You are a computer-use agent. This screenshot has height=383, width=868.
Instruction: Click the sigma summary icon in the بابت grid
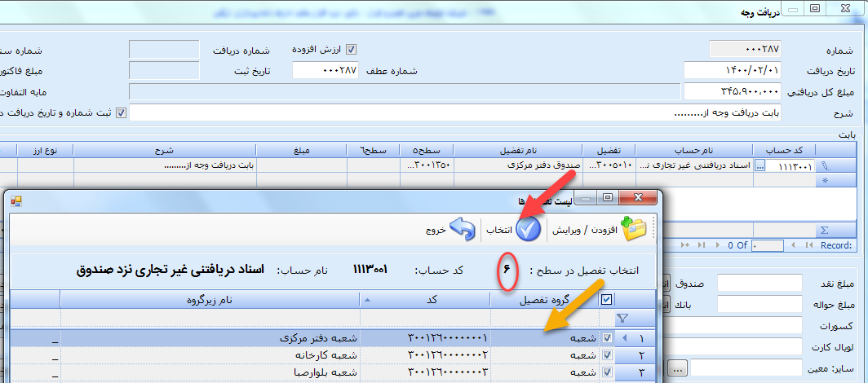point(824,231)
